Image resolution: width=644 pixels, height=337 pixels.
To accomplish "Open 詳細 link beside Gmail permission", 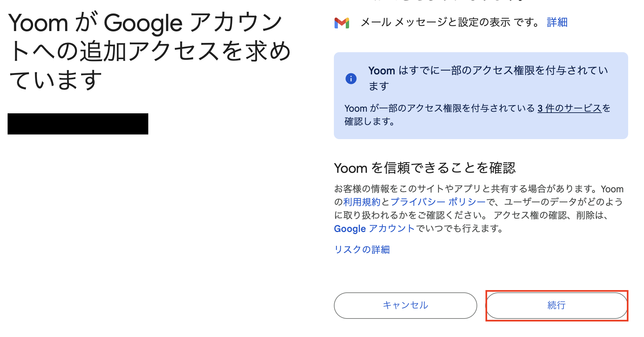I will click(557, 22).
